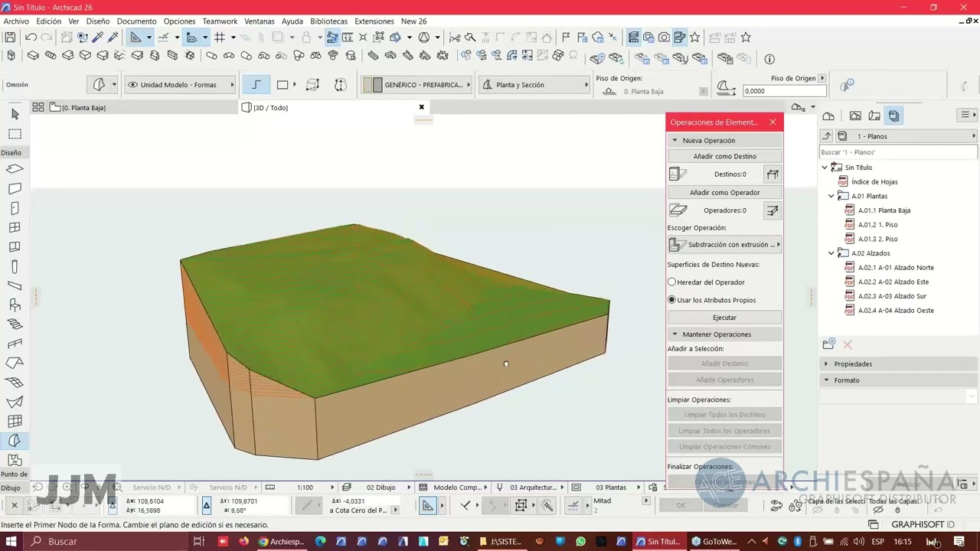Open WhatsApp from the Windows taskbar
The width and height of the screenshot is (980, 551).
coord(580,542)
